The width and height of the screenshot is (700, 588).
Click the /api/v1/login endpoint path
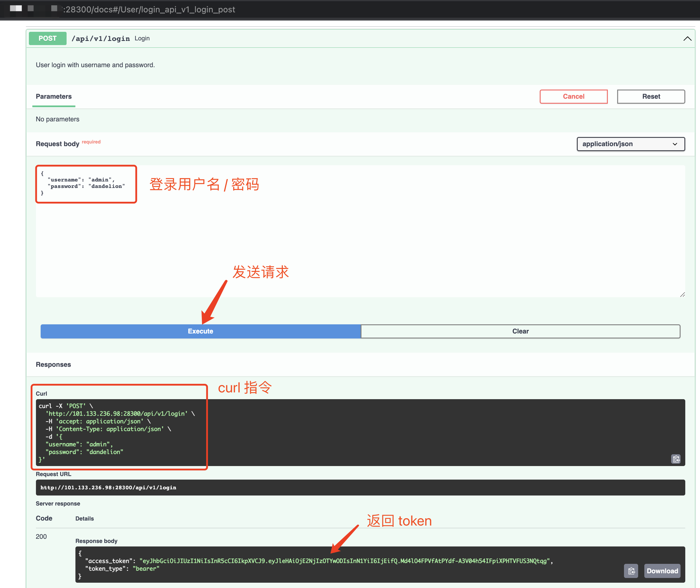(101, 39)
